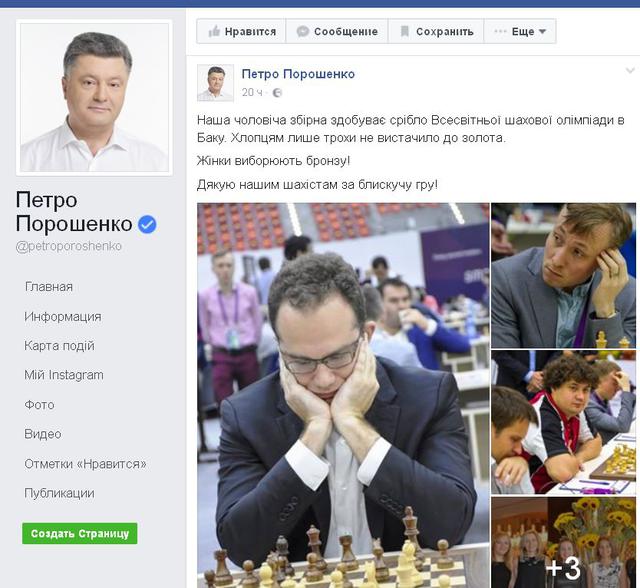Click the thumbs-up icon on Нравится

point(214,31)
